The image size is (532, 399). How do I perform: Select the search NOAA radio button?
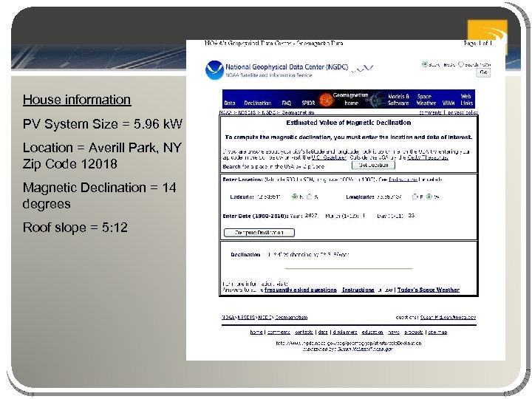point(461,64)
